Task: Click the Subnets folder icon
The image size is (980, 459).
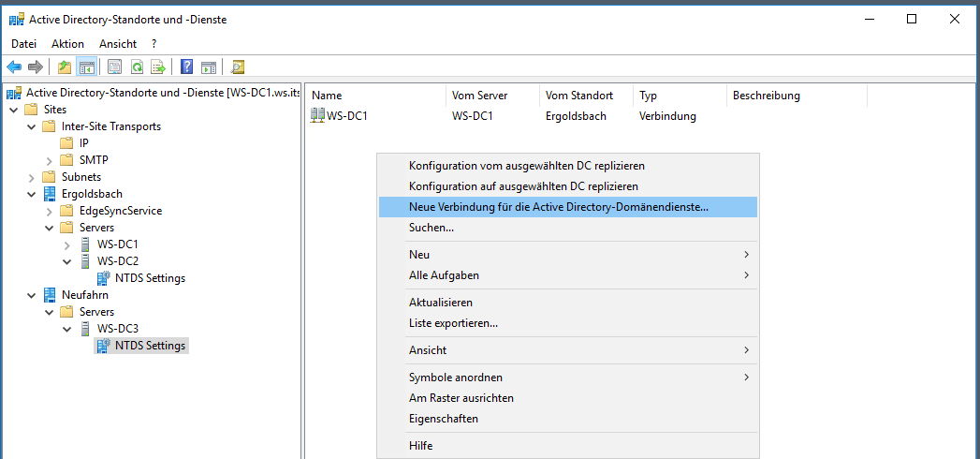Action: (49, 177)
